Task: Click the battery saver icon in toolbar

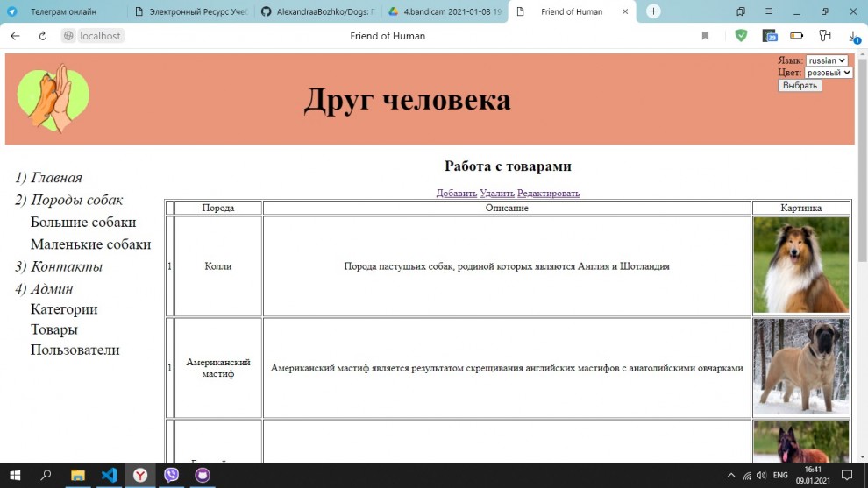Action: pos(797,36)
